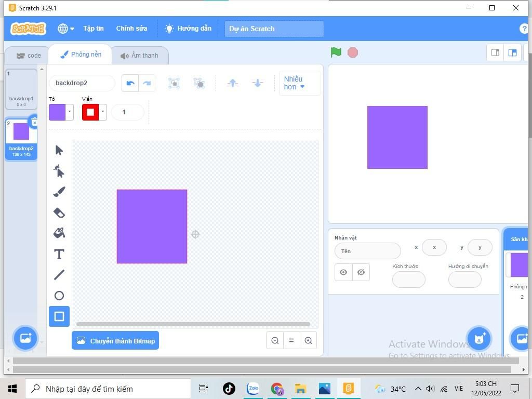Click the sprite x coordinate field
This screenshot has height=399, width=532.
click(434, 247)
